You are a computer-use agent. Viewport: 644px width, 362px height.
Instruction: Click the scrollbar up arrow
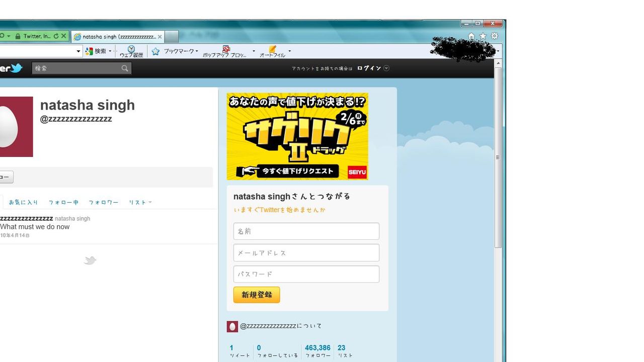[498, 63]
